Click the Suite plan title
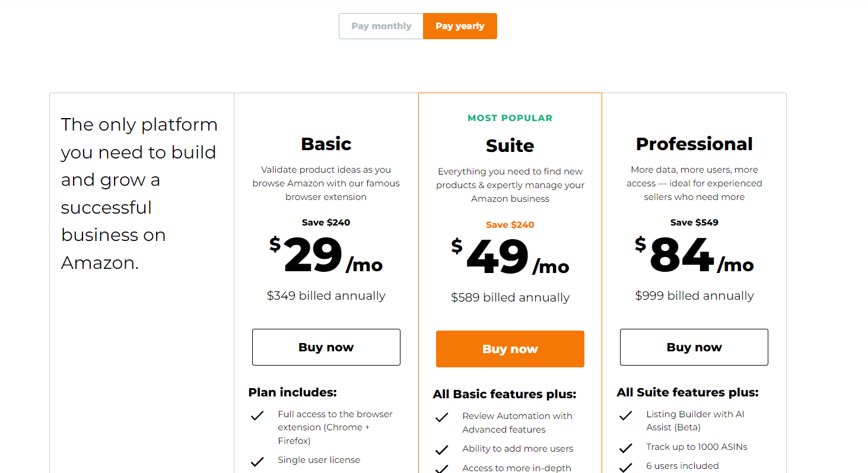The height and width of the screenshot is (473, 868). click(510, 145)
